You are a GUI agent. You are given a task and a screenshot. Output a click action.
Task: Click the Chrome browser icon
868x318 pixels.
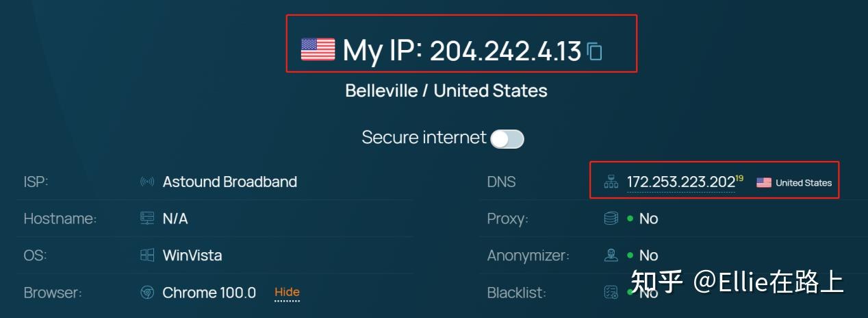pyautogui.click(x=147, y=293)
